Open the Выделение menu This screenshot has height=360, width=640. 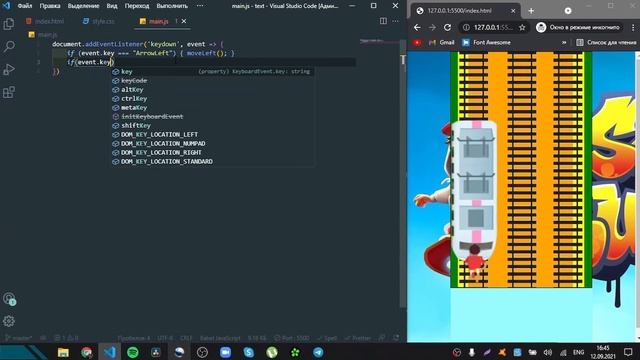[83, 6]
